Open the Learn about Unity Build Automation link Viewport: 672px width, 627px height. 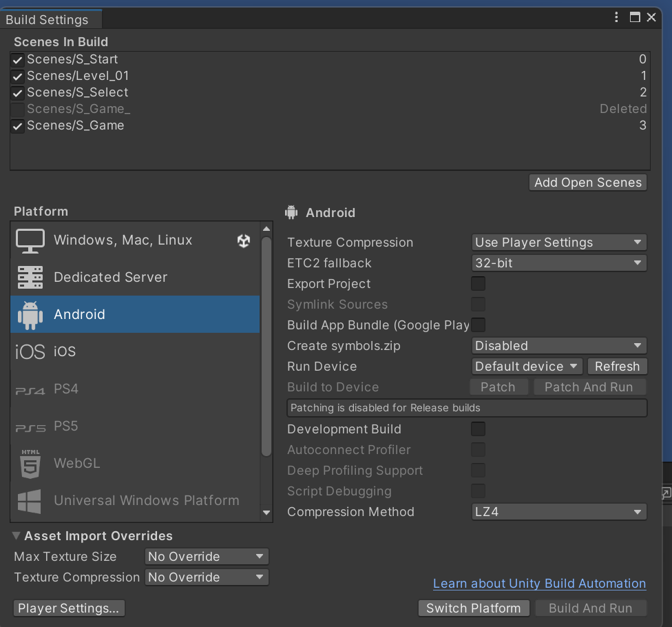(539, 584)
